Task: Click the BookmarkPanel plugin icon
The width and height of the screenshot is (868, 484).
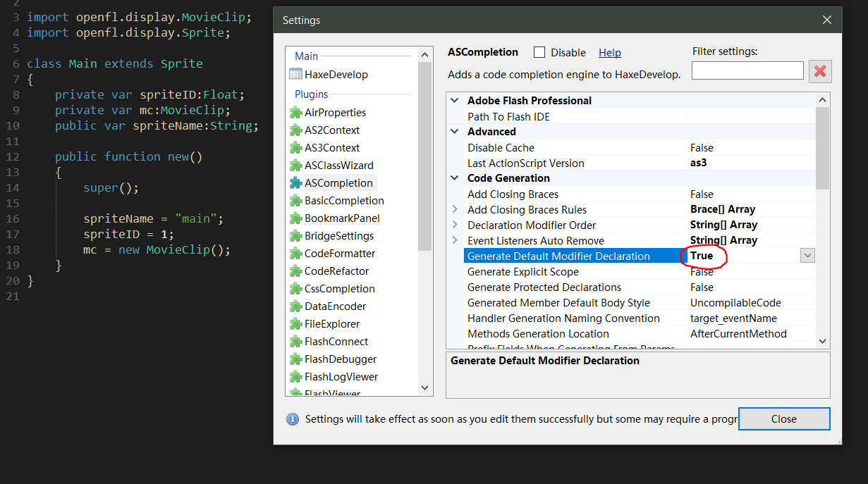Action: pyautogui.click(x=295, y=218)
